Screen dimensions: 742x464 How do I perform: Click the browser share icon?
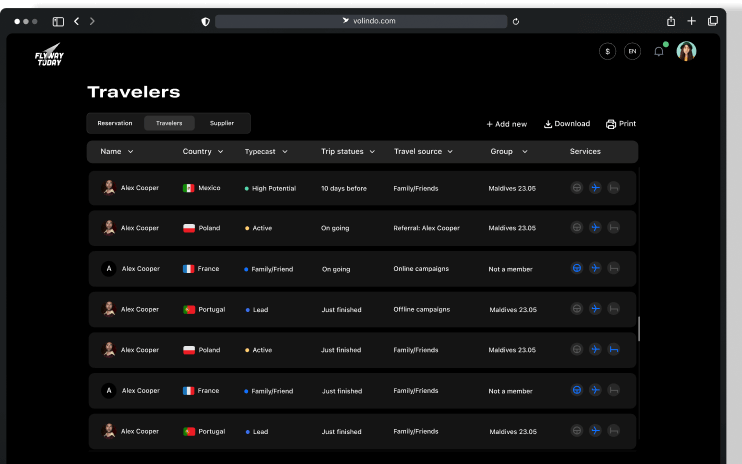[x=670, y=21]
